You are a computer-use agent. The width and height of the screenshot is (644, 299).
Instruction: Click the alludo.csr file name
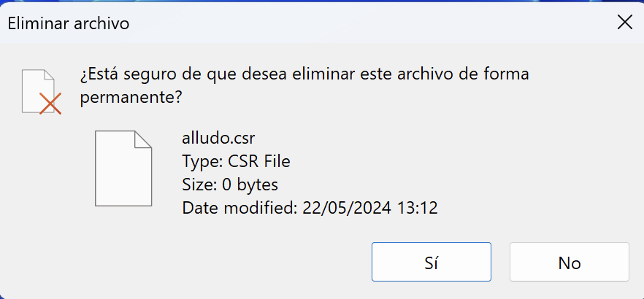pyautogui.click(x=219, y=138)
